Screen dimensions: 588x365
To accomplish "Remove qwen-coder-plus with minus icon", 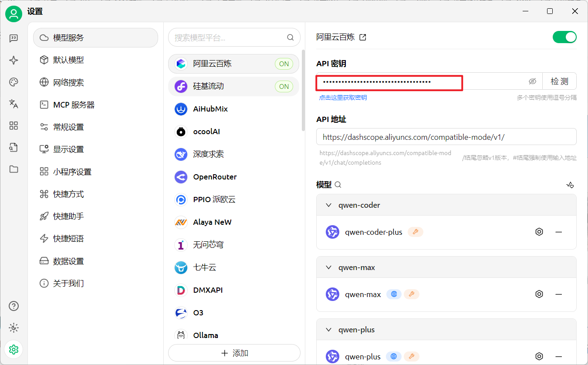I will pyautogui.click(x=559, y=232).
